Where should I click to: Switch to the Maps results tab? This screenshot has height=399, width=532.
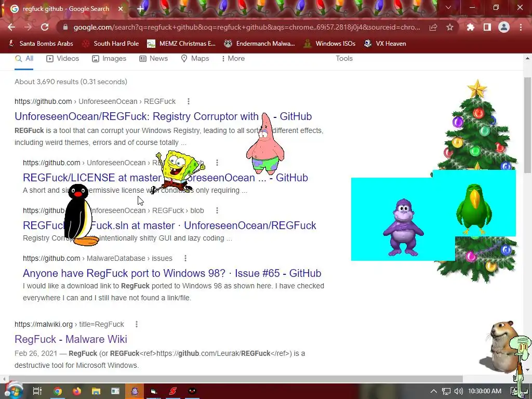coord(195,59)
